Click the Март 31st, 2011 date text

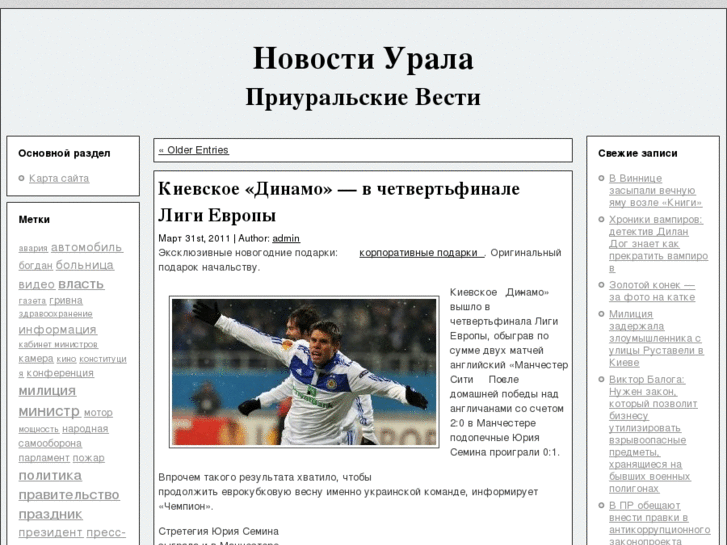point(194,238)
